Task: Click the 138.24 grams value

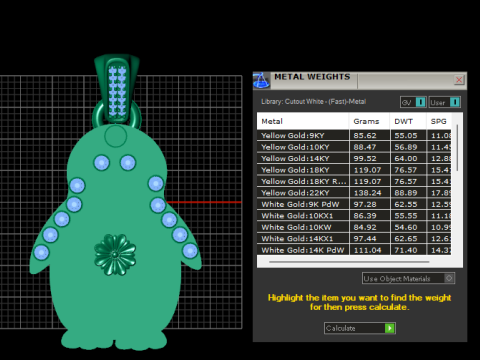Action: point(367,193)
